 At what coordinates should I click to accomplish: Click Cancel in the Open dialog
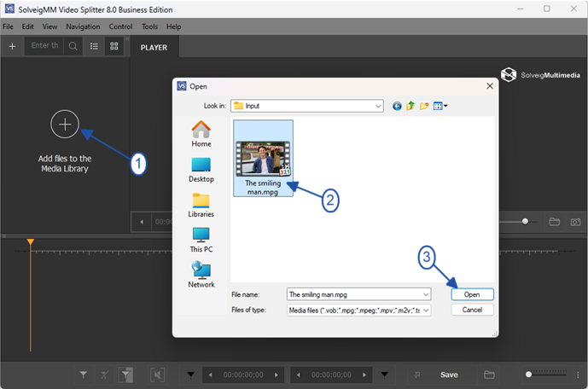click(x=472, y=310)
